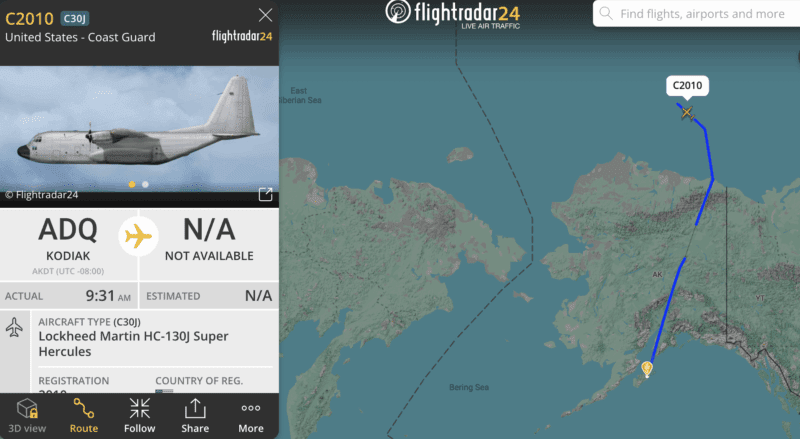Share this flight
Viewport: 800px width, 439px height.
[195, 416]
